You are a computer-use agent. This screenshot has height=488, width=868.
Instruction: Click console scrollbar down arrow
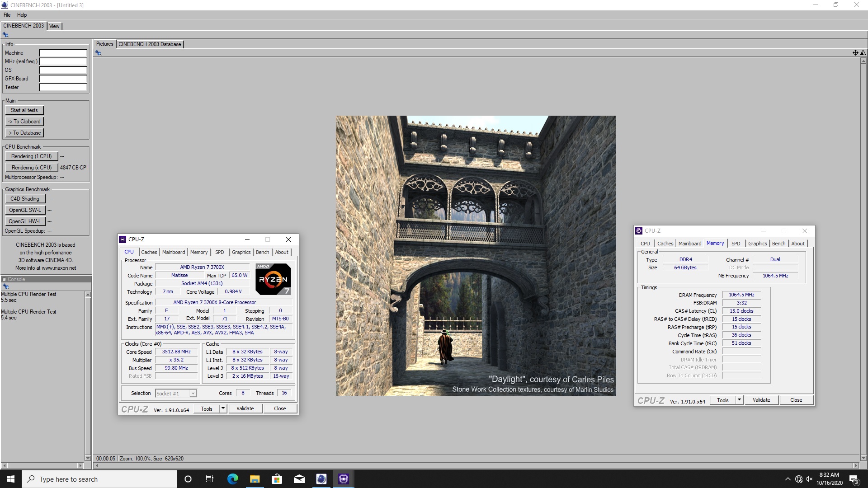point(88,458)
